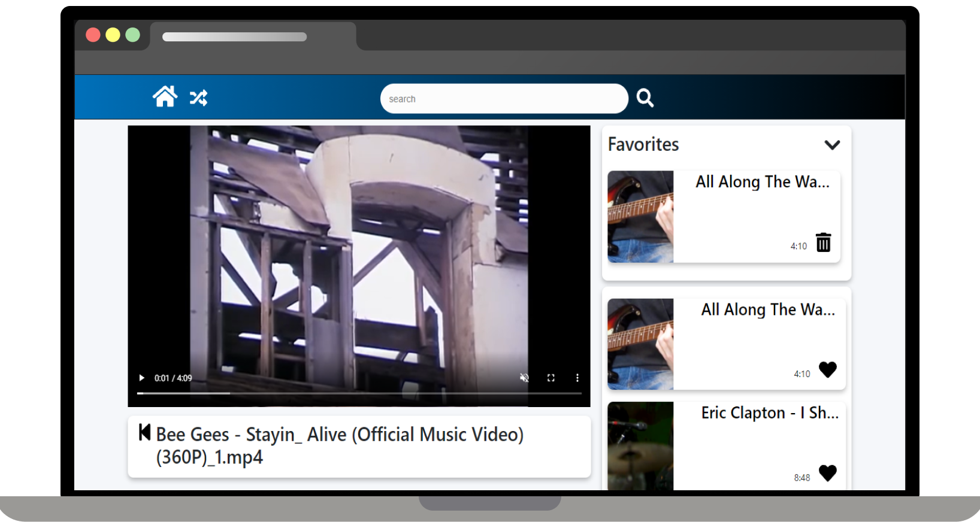Click Eric Clapton - I Sh... title
980x522 pixels.
(x=769, y=413)
